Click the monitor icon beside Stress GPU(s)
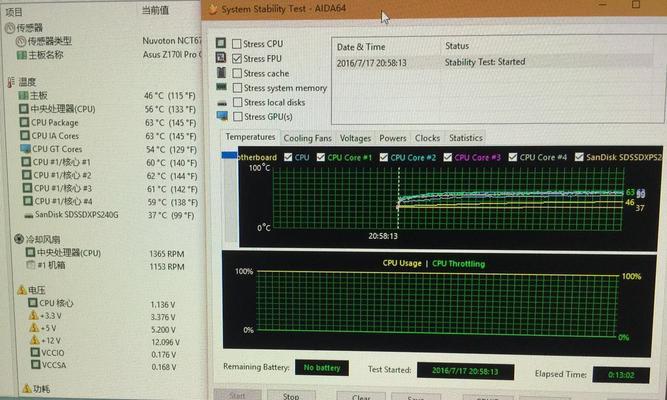 (222, 116)
